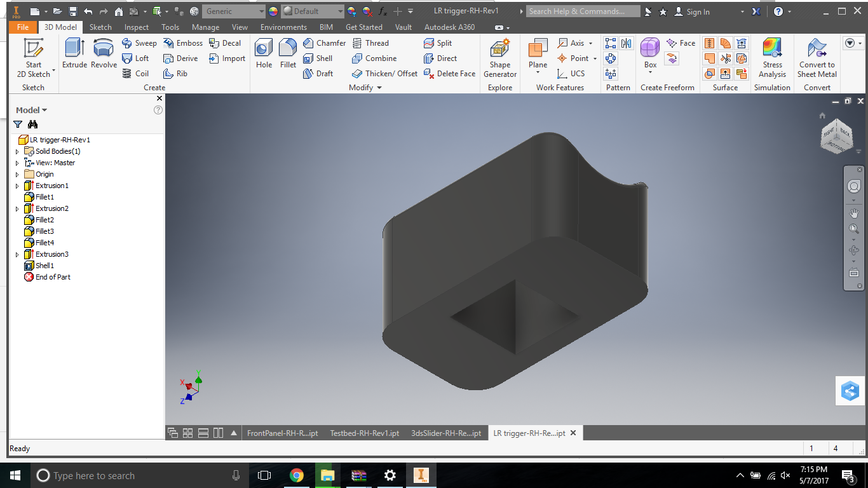Image resolution: width=868 pixels, height=488 pixels.
Task: Switch to the FrontPanel-RH document tab
Action: pyautogui.click(x=283, y=433)
